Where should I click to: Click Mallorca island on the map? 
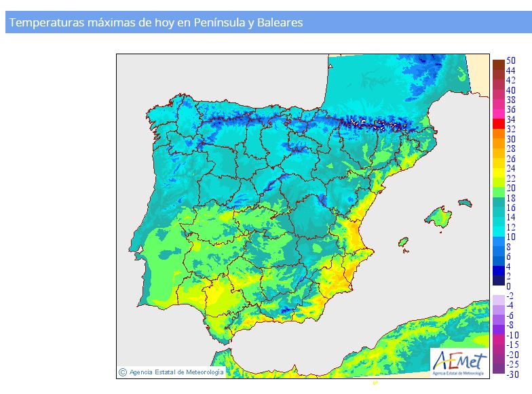439,217
